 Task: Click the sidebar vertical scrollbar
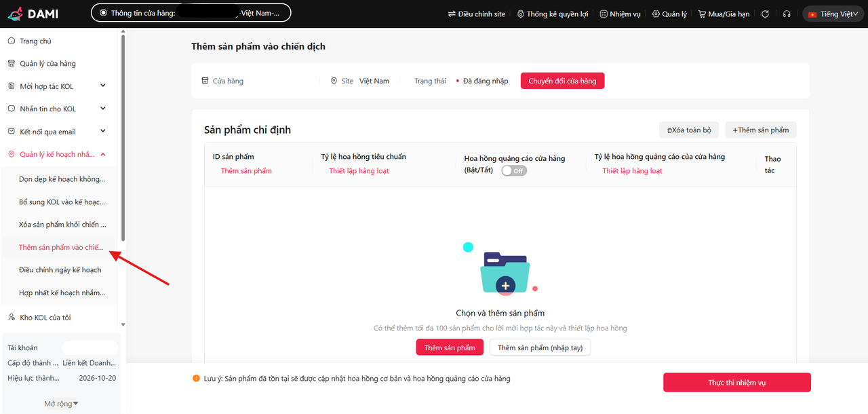click(x=123, y=136)
